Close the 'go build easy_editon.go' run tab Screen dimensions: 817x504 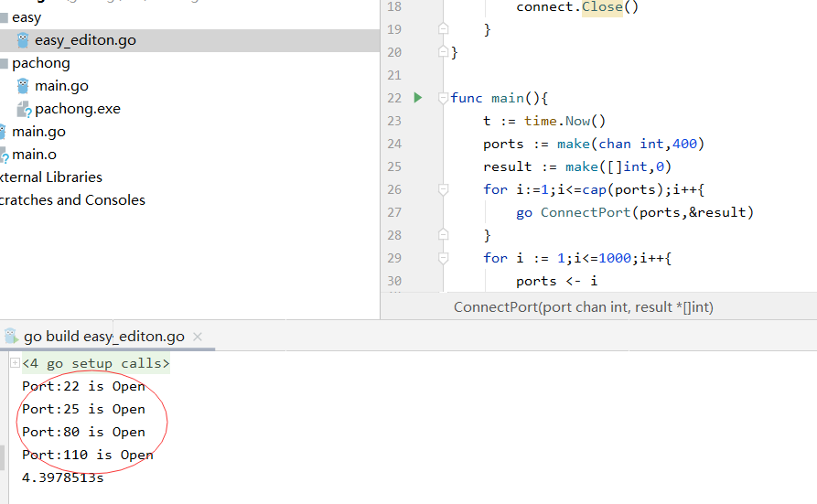point(198,337)
